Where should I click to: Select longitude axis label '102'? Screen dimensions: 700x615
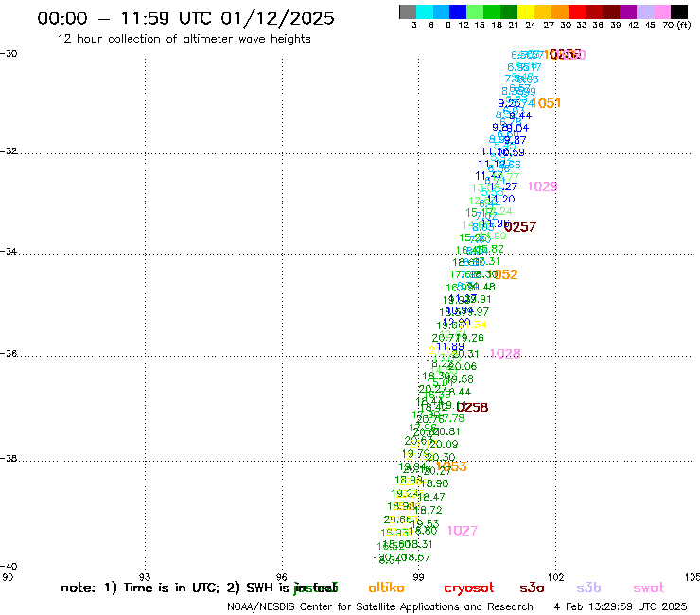coord(555,577)
